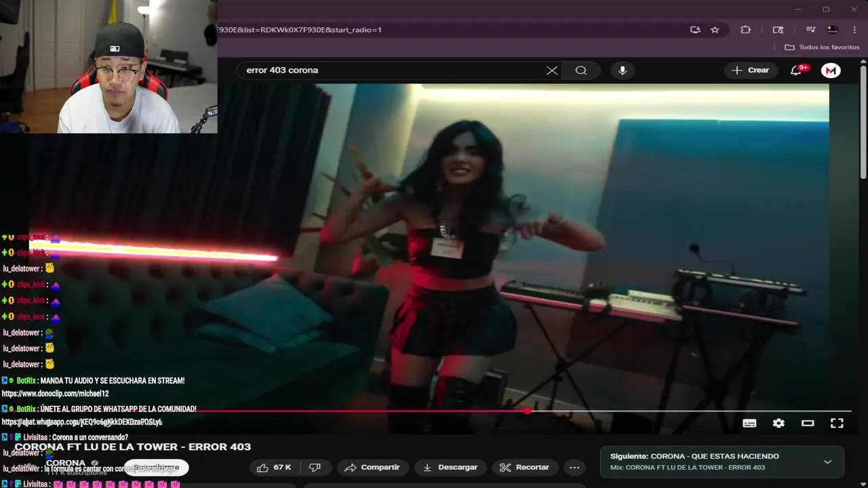The width and height of the screenshot is (868, 488).
Task: Open the media controls music-note icon
Action: click(810, 30)
